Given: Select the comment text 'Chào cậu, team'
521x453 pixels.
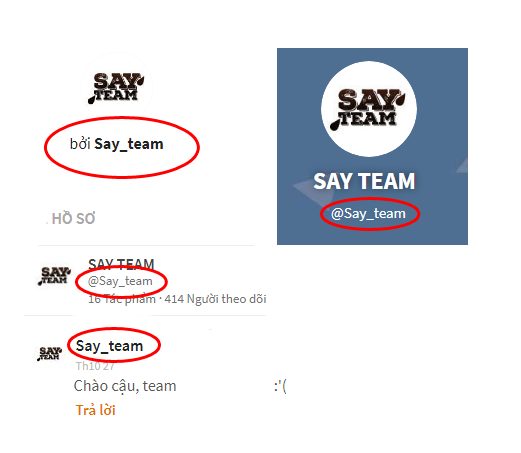Looking at the screenshot, I should (x=125, y=386).
